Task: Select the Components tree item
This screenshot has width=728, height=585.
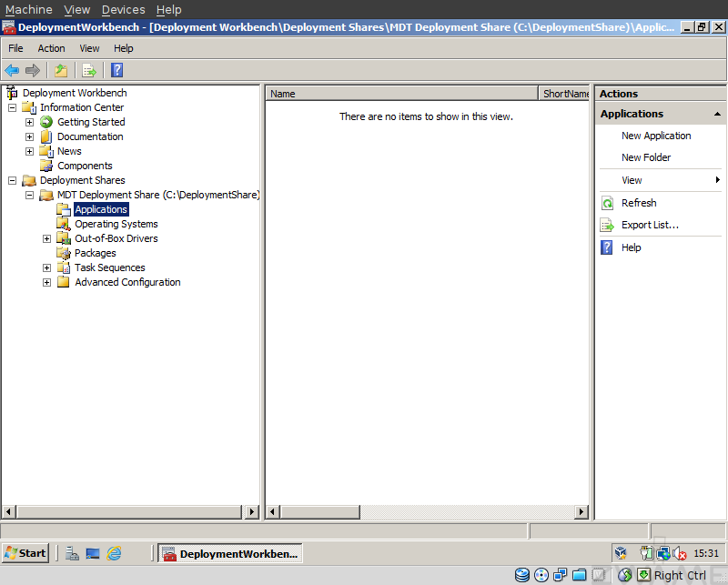Action: coord(85,166)
